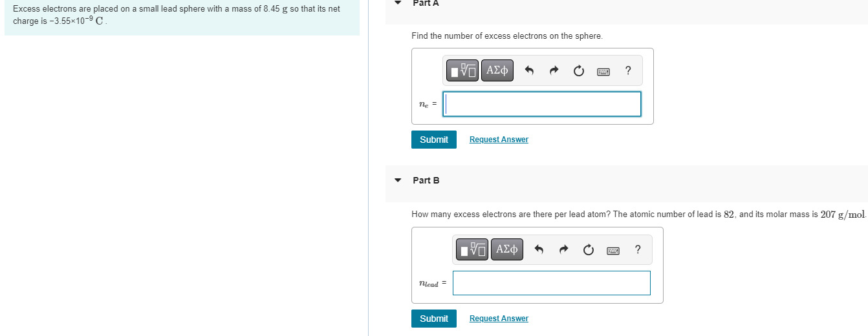Collapse Part A section arrow
The width and height of the screenshot is (868, 336).
pos(398,2)
